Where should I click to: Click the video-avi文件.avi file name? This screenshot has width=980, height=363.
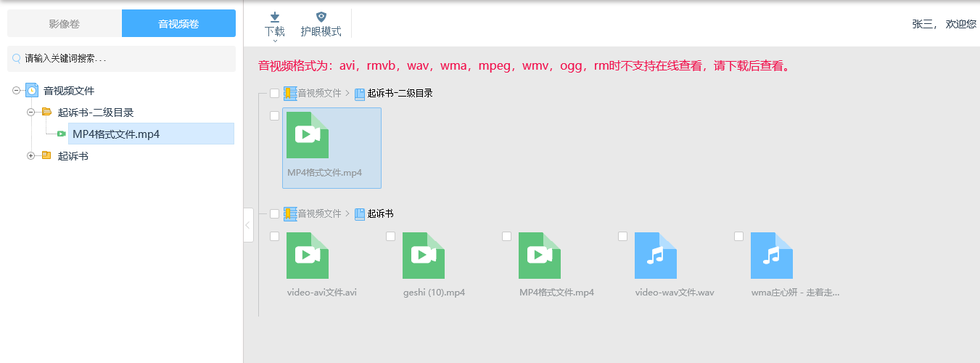coord(322,293)
